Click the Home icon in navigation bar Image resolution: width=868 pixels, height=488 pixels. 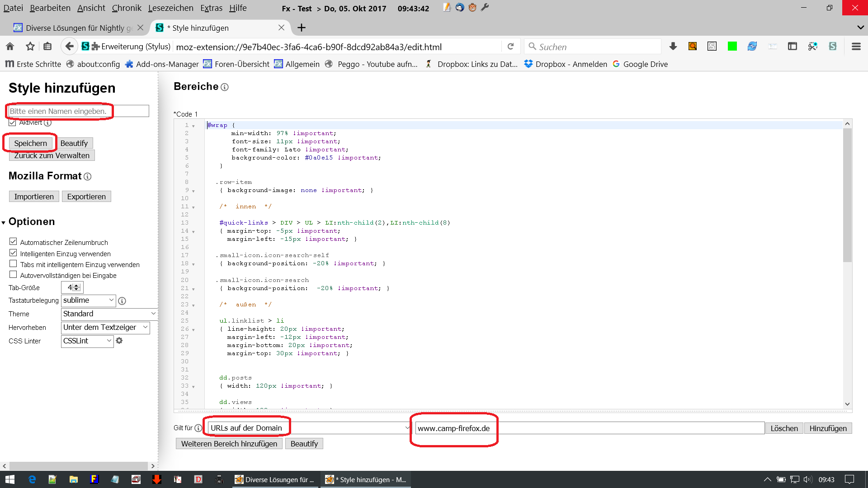(10, 47)
